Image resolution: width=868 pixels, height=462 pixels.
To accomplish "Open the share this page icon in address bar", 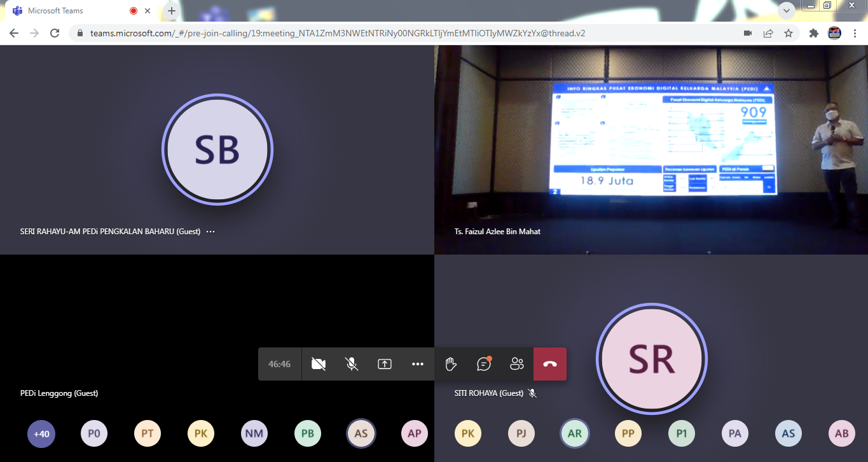I will (768, 33).
